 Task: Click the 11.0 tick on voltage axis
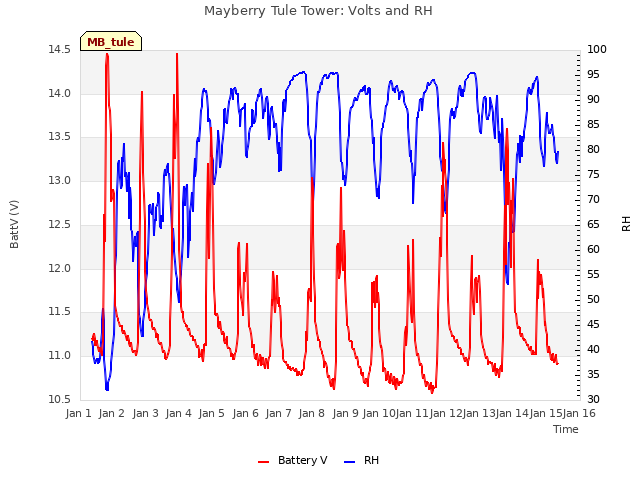click(x=59, y=356)
